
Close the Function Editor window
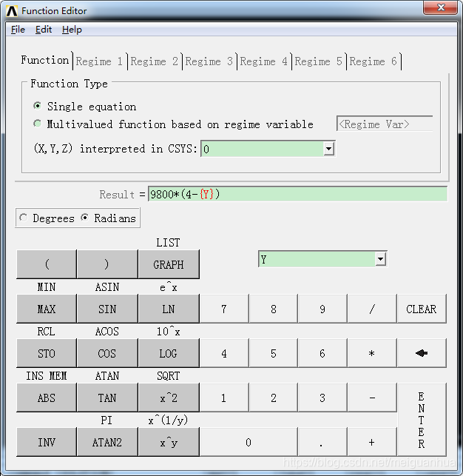coord(441,7)
